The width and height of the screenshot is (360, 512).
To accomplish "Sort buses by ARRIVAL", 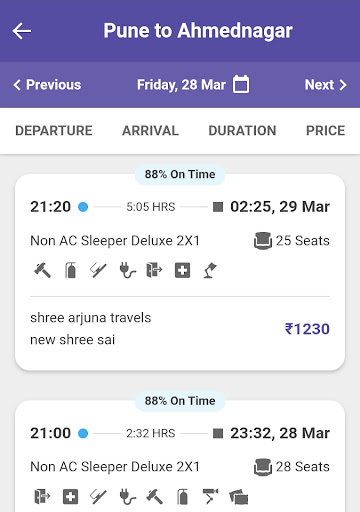I will tap(150, 131).
